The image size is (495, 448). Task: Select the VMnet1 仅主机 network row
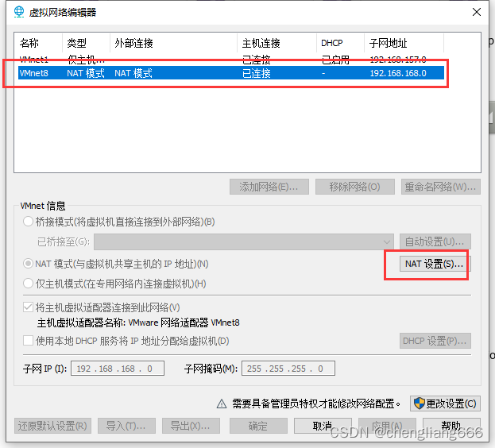click(231, 60)
